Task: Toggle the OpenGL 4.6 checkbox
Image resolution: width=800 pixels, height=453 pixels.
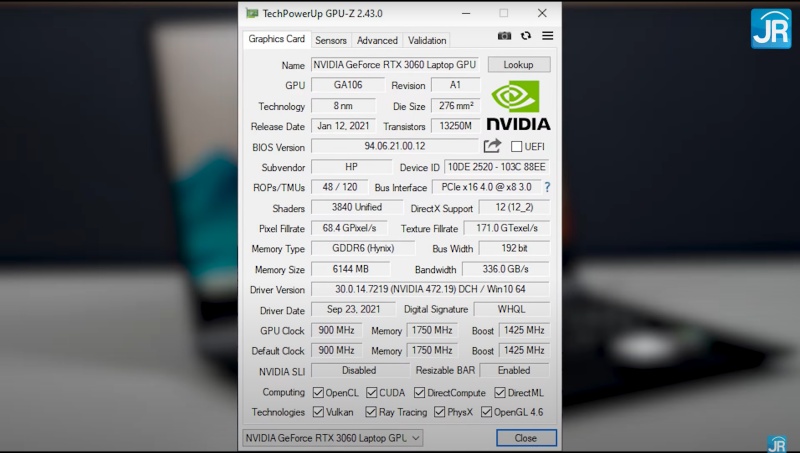Action: (x=486, y=412)
